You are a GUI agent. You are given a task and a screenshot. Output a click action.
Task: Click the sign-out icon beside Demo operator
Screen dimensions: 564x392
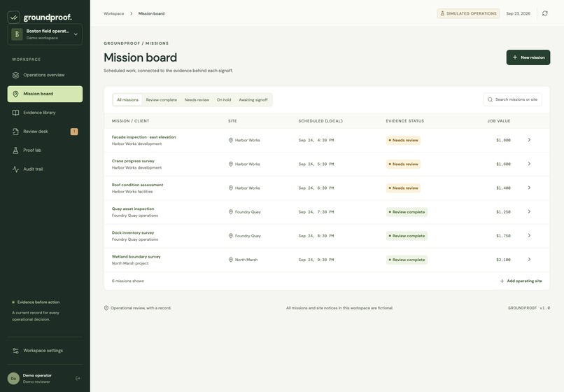tap(78, 378)
